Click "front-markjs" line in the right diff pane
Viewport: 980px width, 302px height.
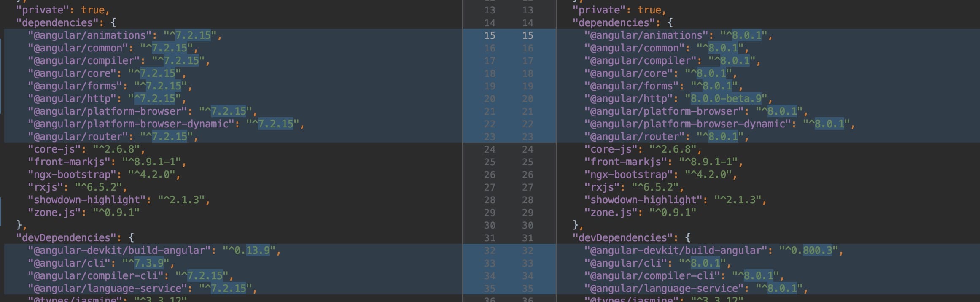(664, 162)
